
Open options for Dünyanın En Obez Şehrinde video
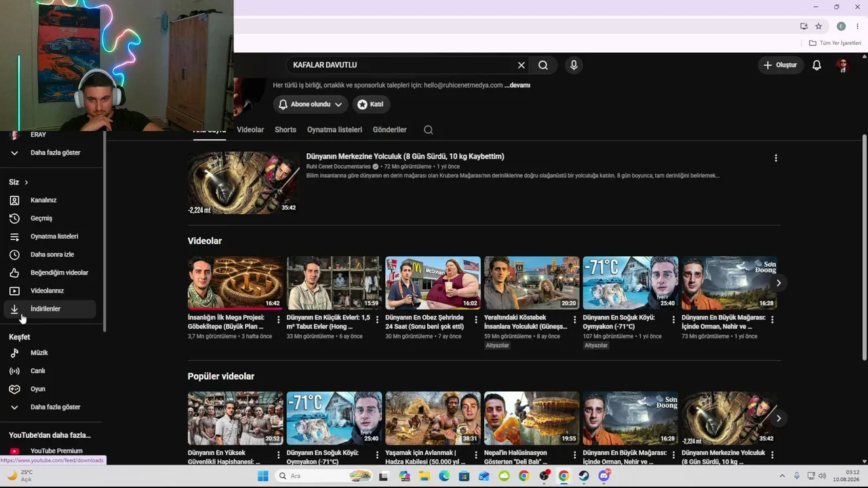point(476,320)
